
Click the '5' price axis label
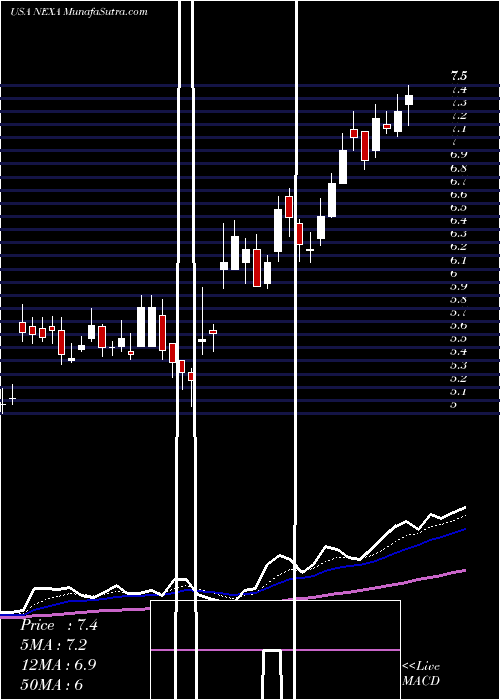[x=454, y=404]
